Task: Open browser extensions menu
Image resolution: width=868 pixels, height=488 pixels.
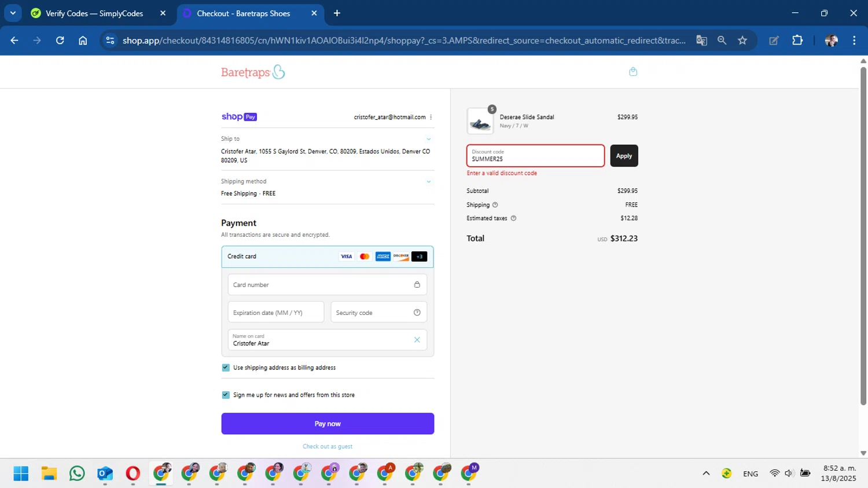Action: [x=797, y=41]
